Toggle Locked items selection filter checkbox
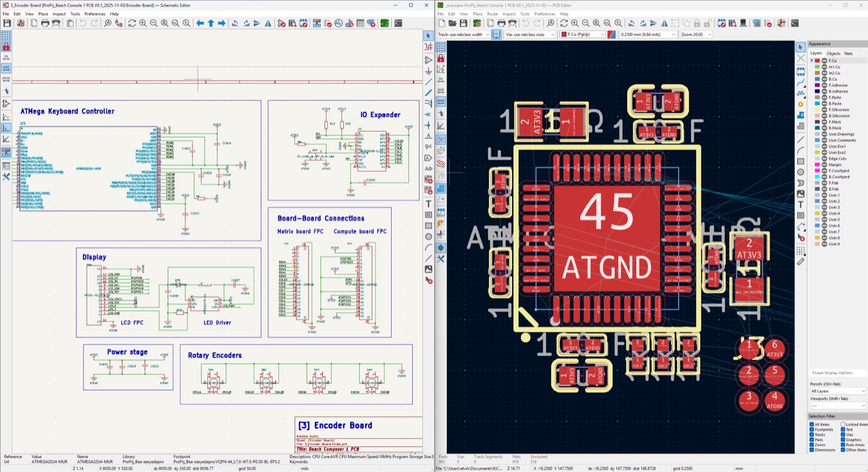Screen dimensions: 868x472 coord(843,424)
